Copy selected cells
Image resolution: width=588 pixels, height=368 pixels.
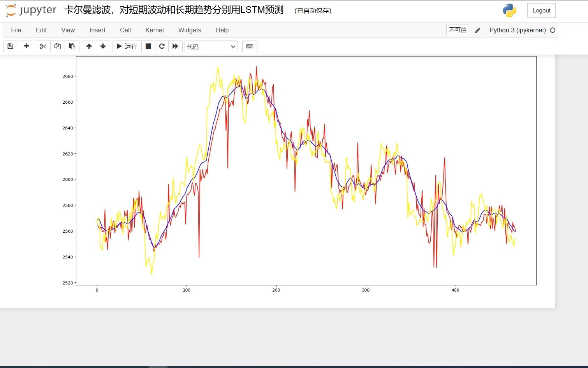click(x=58, y=46)
